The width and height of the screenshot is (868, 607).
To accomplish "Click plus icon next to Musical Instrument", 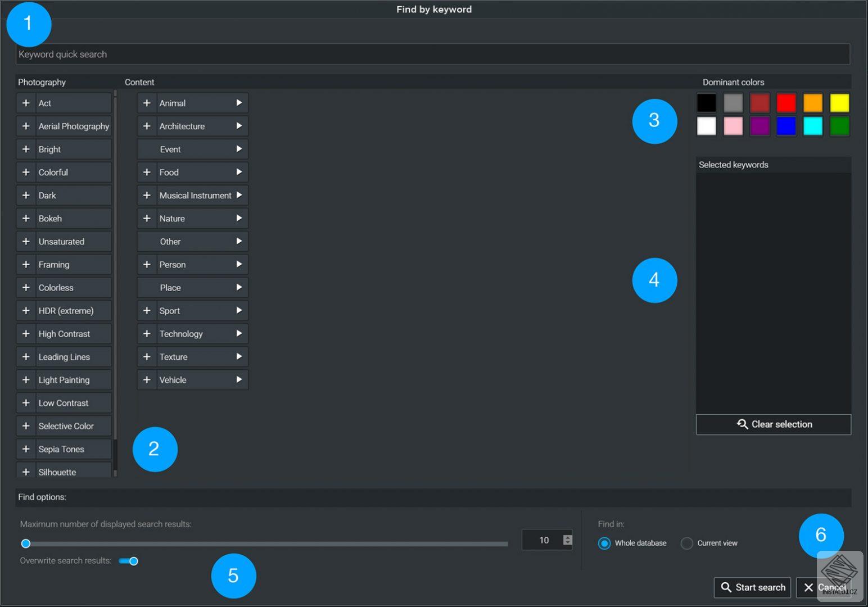I will 147,195.
